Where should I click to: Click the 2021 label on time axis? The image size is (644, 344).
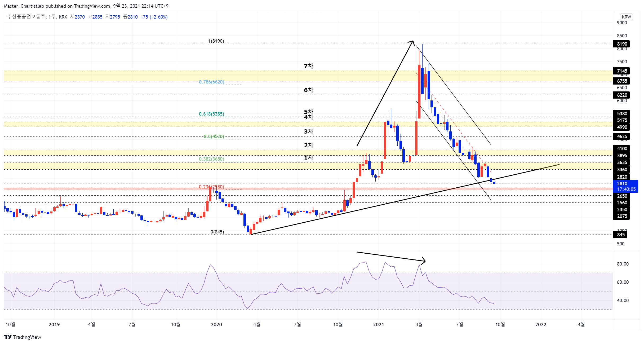pos(379,325)
